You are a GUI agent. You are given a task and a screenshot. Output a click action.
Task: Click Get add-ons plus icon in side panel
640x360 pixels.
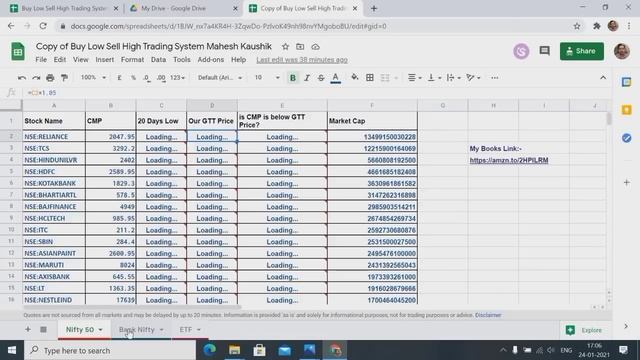point(627,182)
